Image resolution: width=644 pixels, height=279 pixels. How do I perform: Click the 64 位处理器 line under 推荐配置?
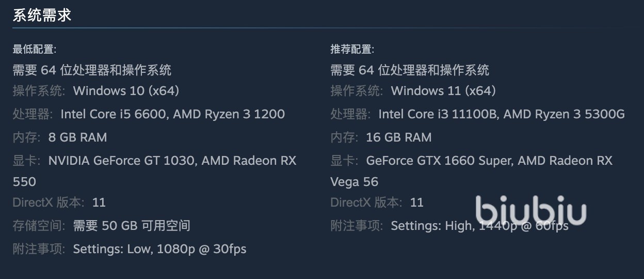pyautogui.click(x=410, y=70)
